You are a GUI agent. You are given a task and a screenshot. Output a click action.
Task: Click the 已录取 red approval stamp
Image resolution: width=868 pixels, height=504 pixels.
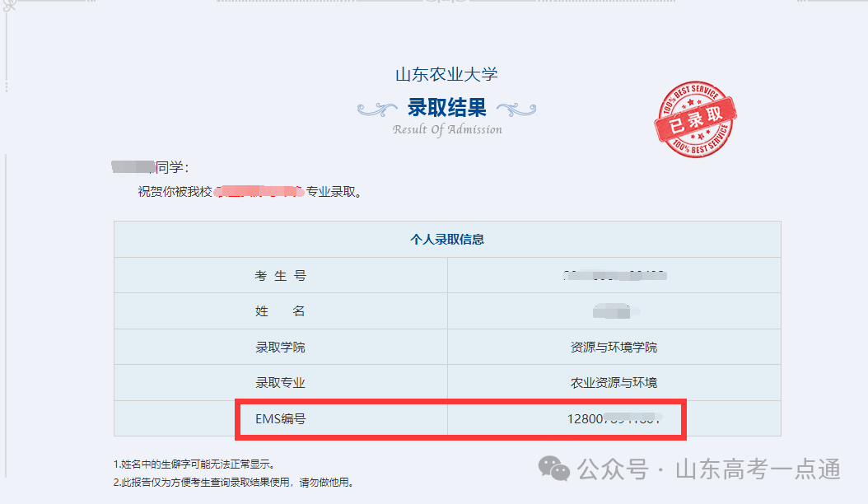[696, 119]
